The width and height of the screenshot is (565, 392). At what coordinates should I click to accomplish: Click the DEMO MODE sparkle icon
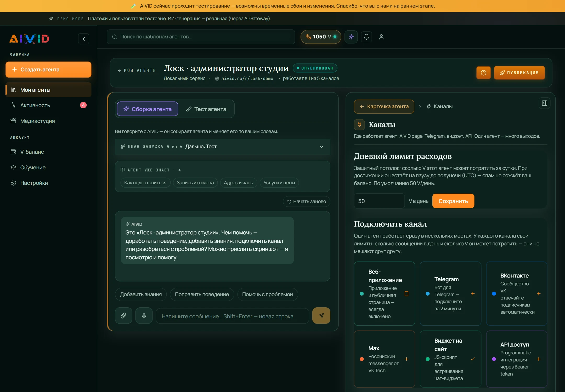(51, 19)
